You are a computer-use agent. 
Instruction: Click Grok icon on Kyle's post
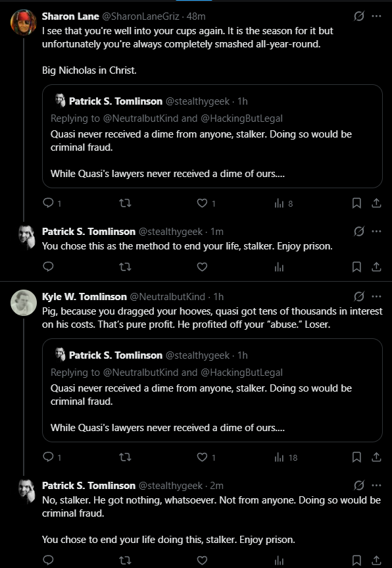point(358,296)
